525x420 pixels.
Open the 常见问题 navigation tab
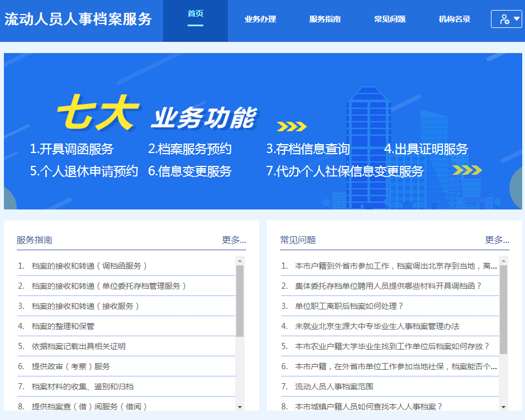(390, 19)
